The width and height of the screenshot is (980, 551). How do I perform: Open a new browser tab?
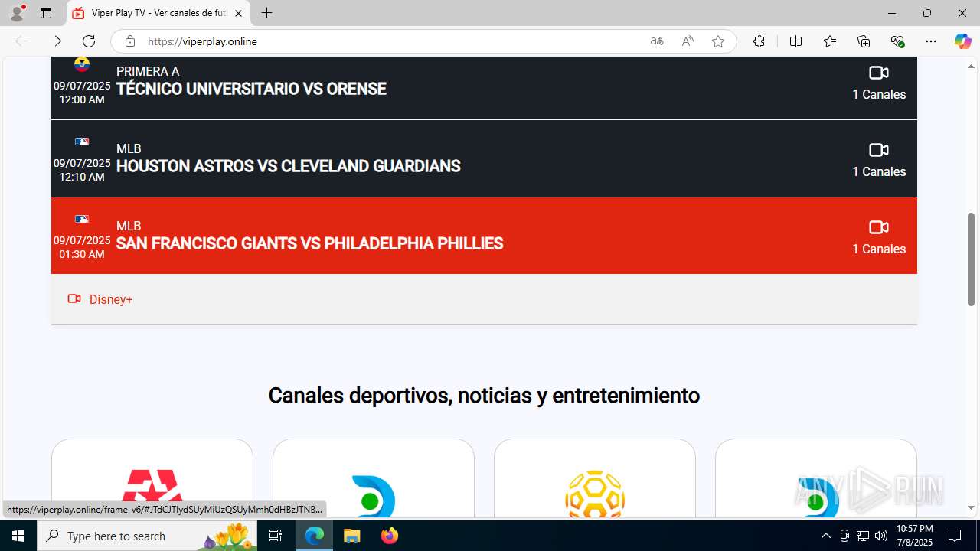pos(266,13)
